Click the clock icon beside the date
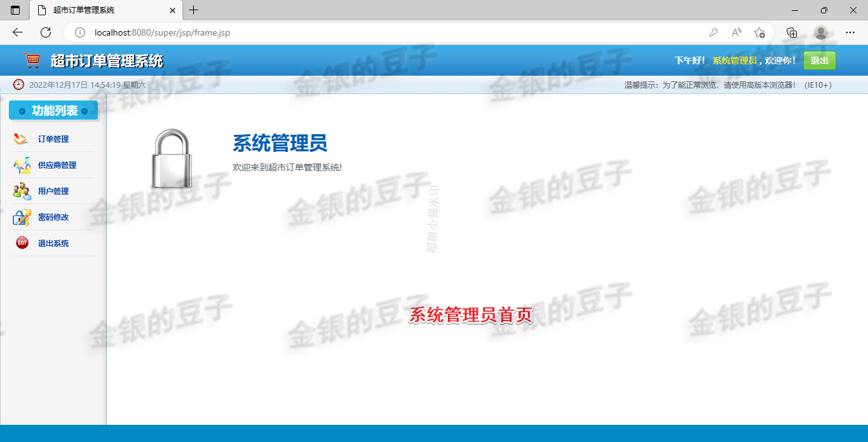Screen dimensions: 868x442 point(18,84)
